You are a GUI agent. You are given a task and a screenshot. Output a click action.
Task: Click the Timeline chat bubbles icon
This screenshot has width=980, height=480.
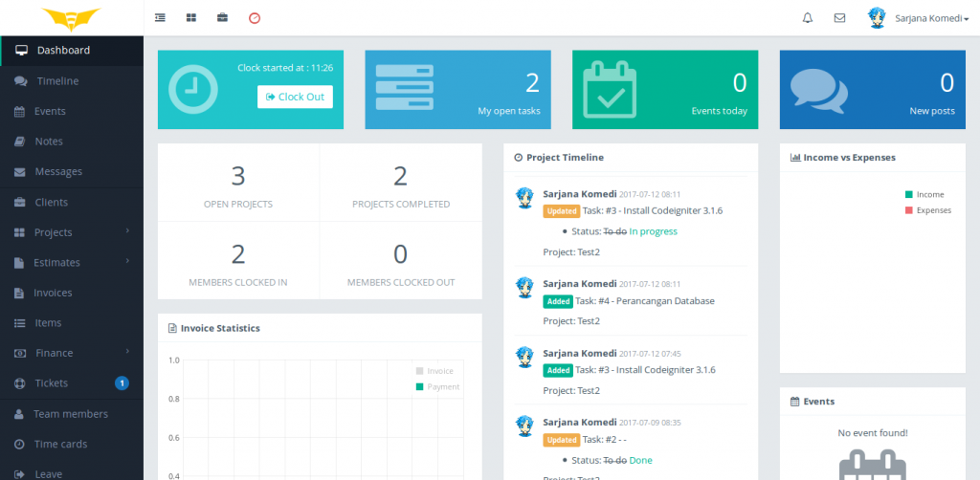[x=21, y=81]
